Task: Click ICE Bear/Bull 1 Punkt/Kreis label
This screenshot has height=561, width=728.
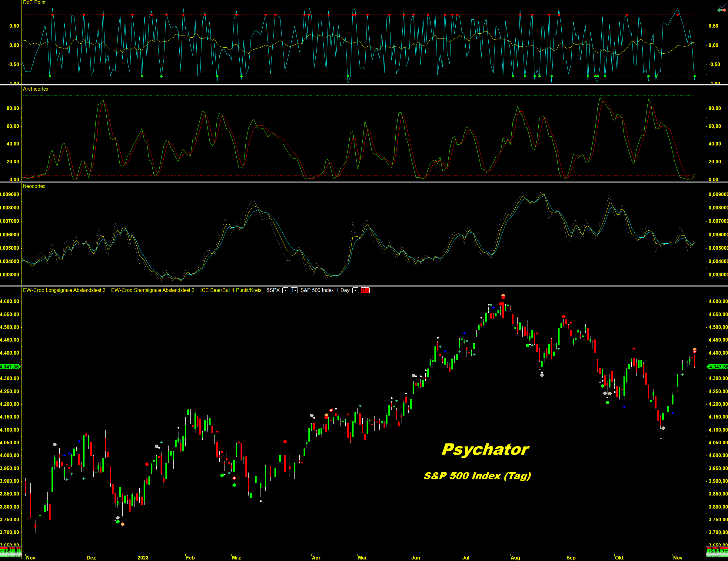Action: coord(231,290)
